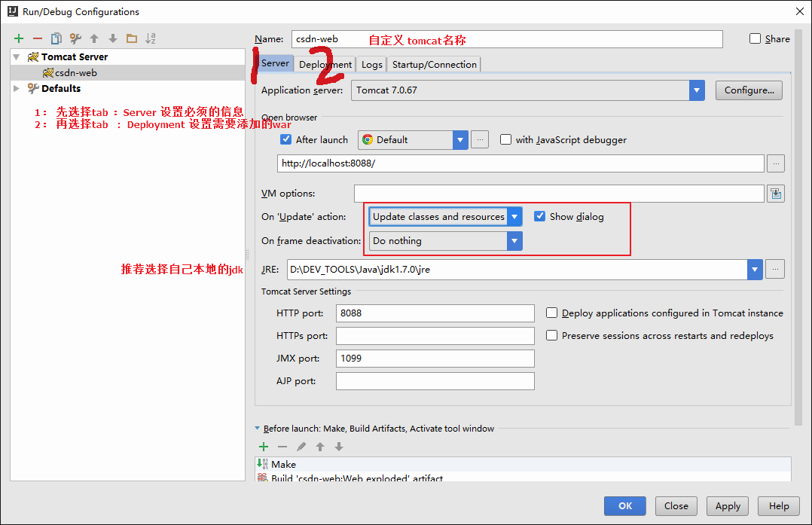This screenshot has width=812, height=525.
Task: Open Help for this dialog
Action: 779,506
